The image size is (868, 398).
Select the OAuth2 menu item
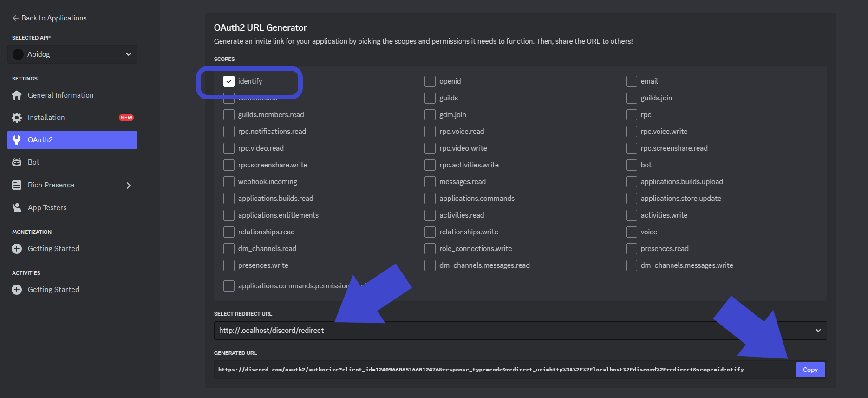pos(72,140)
